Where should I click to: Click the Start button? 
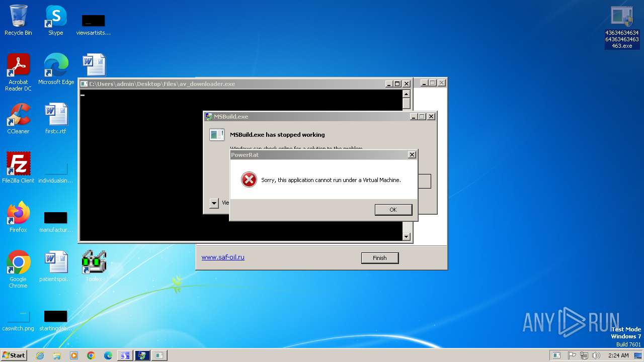(x=14, y=355)
